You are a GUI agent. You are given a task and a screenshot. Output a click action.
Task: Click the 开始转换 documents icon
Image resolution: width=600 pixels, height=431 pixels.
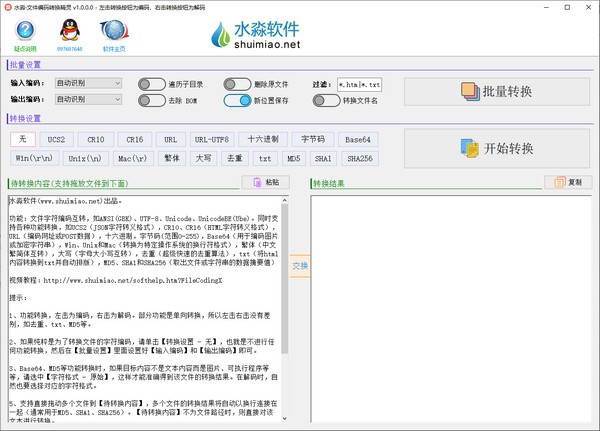point(470,148)
